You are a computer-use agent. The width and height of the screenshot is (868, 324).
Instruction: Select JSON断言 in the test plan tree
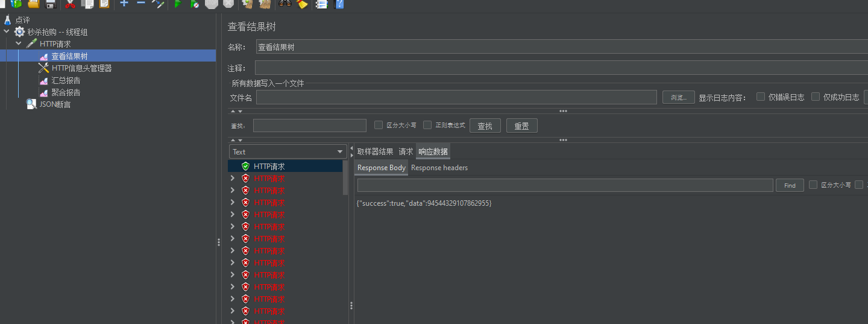pos(55,104)
